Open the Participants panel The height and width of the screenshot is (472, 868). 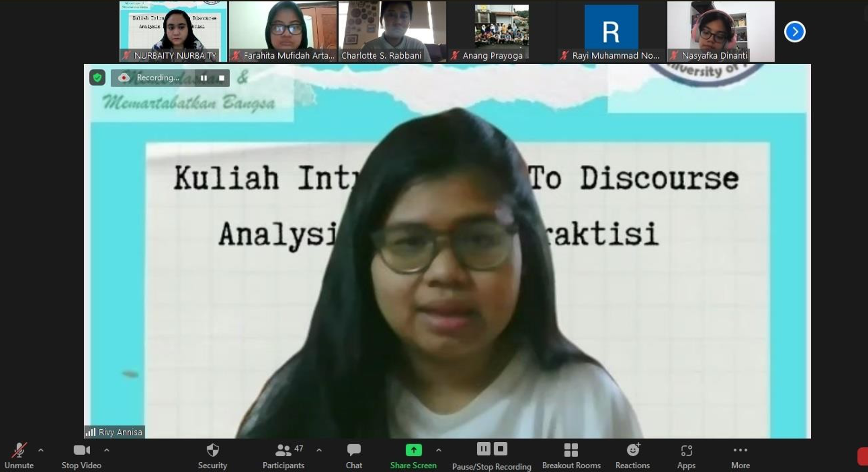(283, 456)
